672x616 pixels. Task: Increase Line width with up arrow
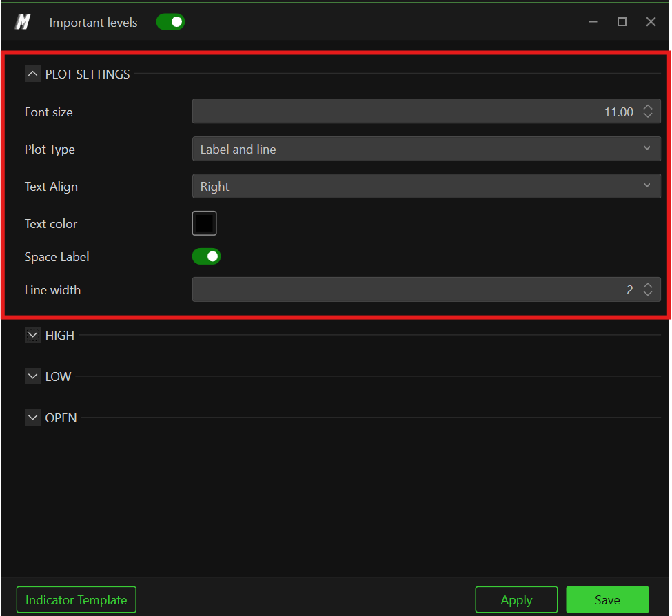(x=648, y=285)
